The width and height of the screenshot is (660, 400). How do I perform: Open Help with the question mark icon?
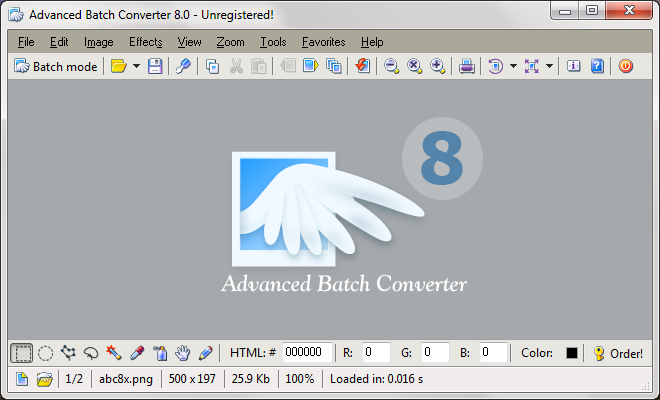(x=597, y=67)
